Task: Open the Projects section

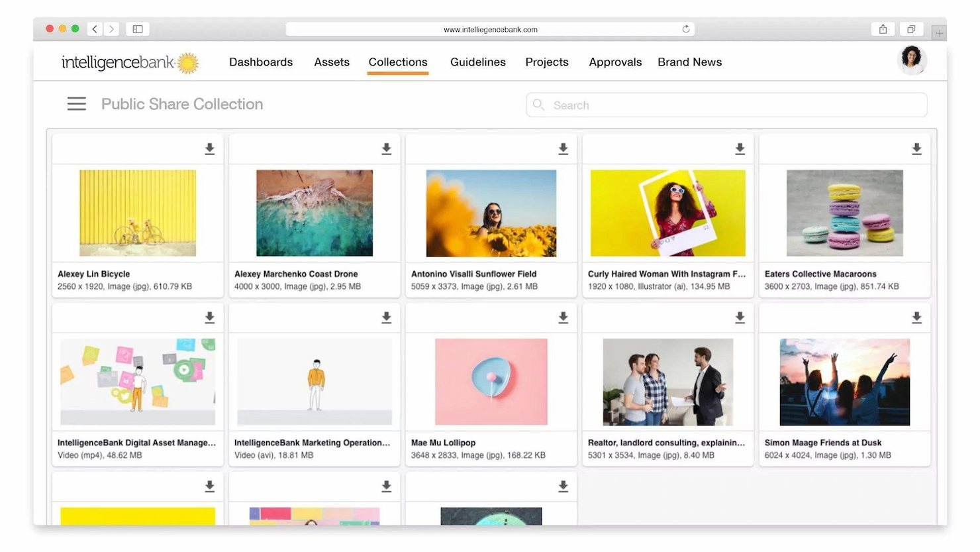Action: coord(547,62)
